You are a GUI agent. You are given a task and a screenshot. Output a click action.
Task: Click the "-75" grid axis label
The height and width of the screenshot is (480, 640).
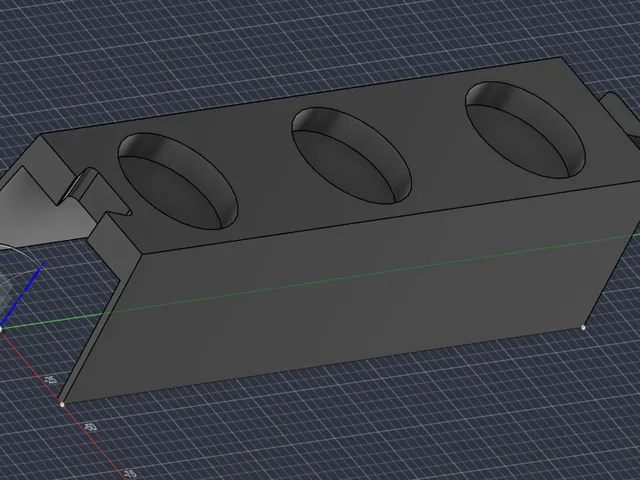click(130, 474)
